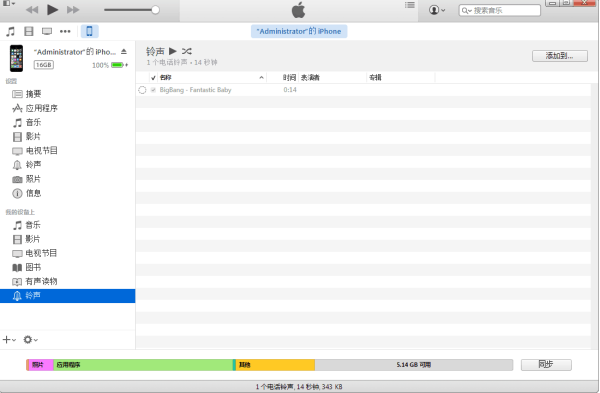Click the rewind previous track button
600x393 pixels.
point(32,10)
